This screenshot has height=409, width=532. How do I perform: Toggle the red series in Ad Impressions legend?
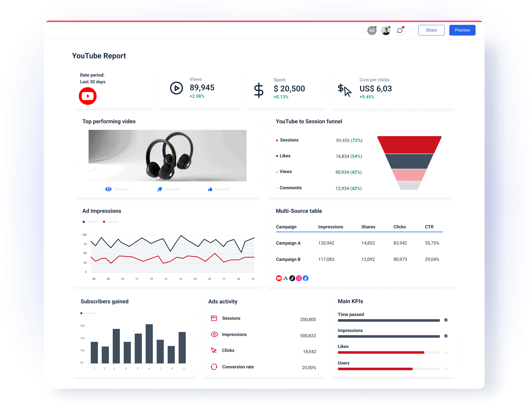(x=104, y=222)
